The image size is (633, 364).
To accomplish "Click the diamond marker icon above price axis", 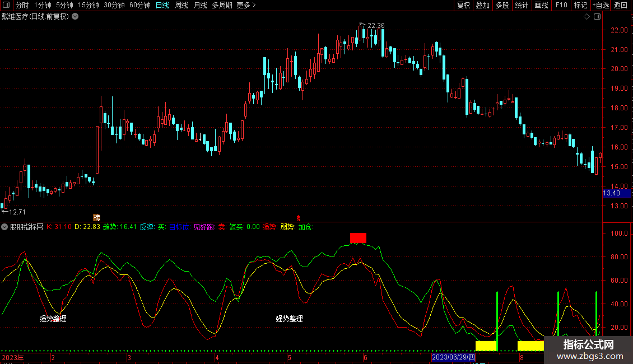I will pos(587,17).
